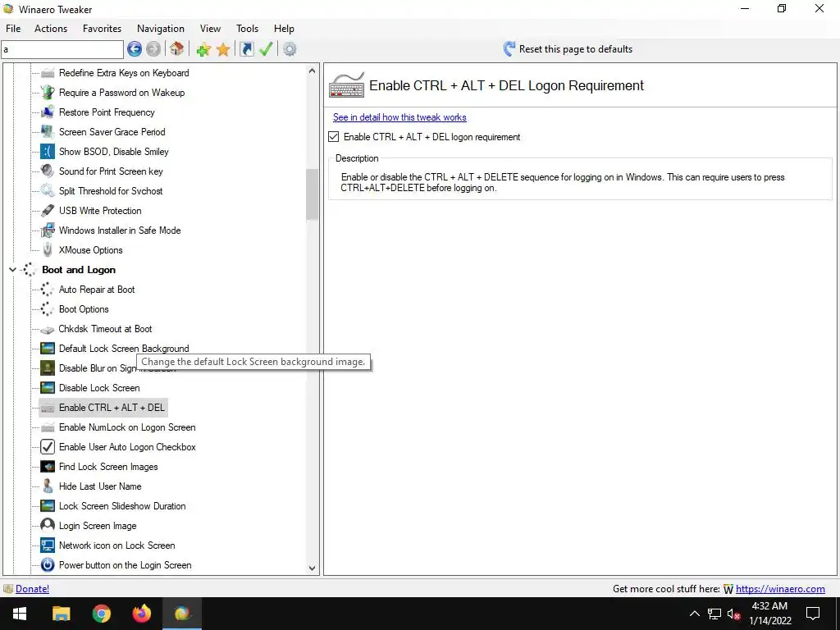The height and width of the screenshot is (630, 840).
Task: Click the tree scrollbar up arrow
Action: [313, 71]
